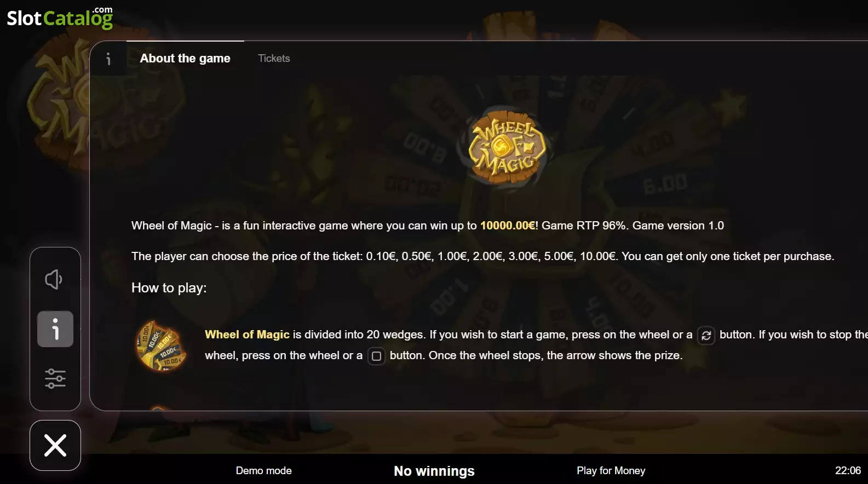Open the settings sliders icon

tap(55, 378)
